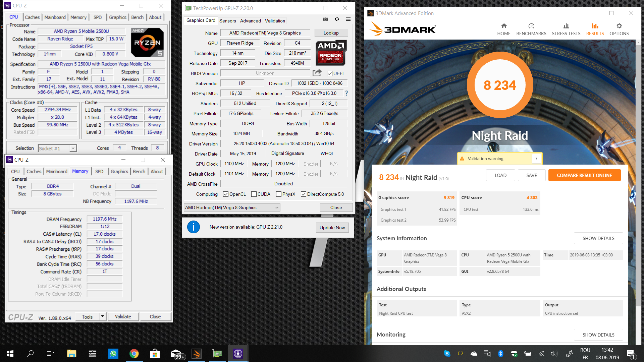Screen dimensions: 644x362
Task: Show details for Monitoring
Action: 598,335
